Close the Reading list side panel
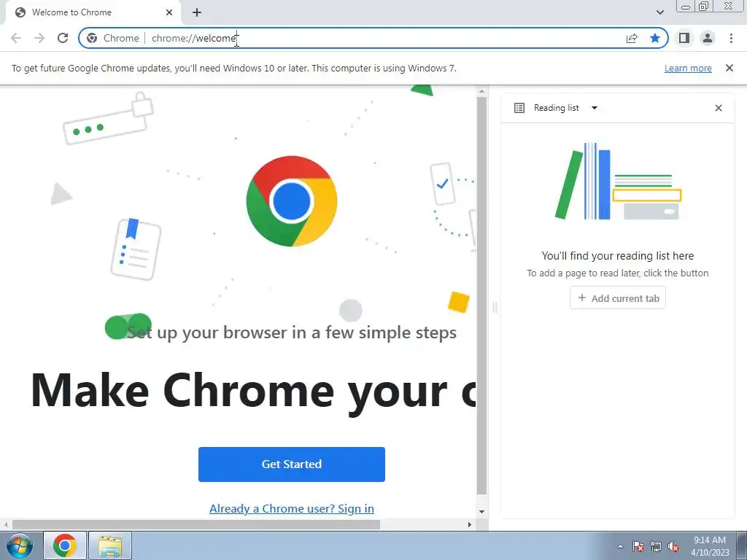Viewport: 747px width, 560px height. pyautogui.click(x=719, y=108)
